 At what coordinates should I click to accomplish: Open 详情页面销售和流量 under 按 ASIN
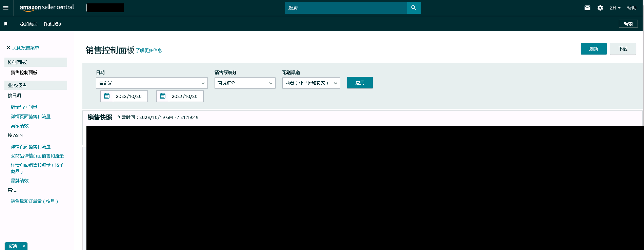31,147
